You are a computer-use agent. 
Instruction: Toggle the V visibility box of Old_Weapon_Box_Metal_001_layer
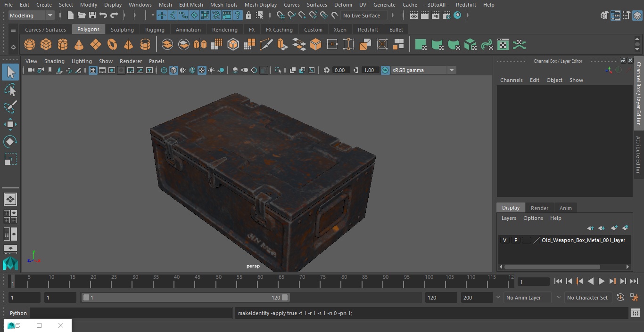(x=504, y=240)
